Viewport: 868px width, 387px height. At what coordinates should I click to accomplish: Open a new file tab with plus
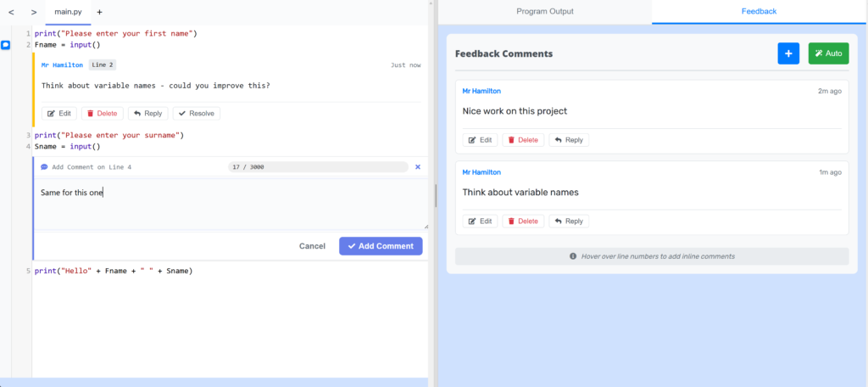coord(99,13)
